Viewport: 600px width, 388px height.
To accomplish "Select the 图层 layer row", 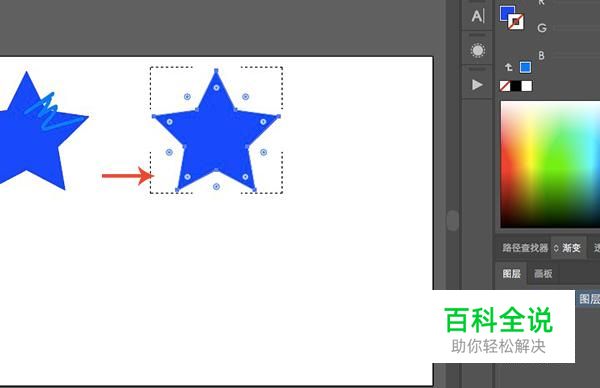I will (x=588, y=299).
